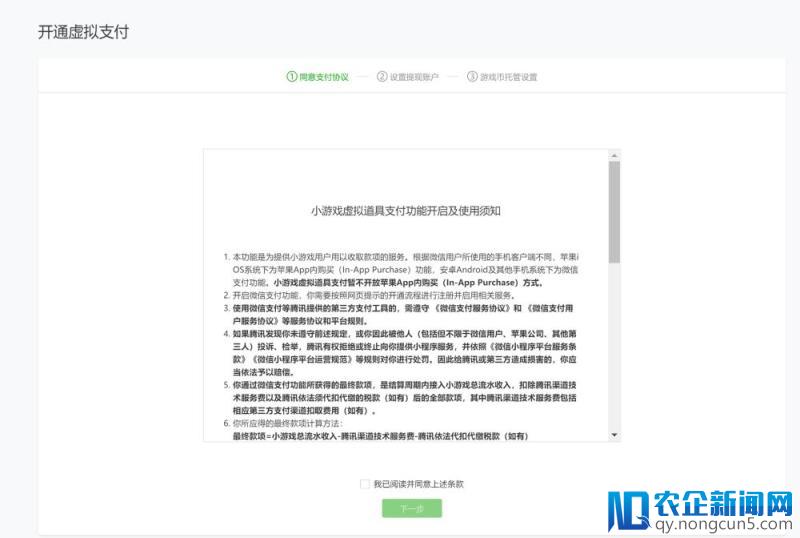The image size is (800, 538).
Task: Click clause 2 starting 开启微信支付功能
Action: click(x=369, y=295)
